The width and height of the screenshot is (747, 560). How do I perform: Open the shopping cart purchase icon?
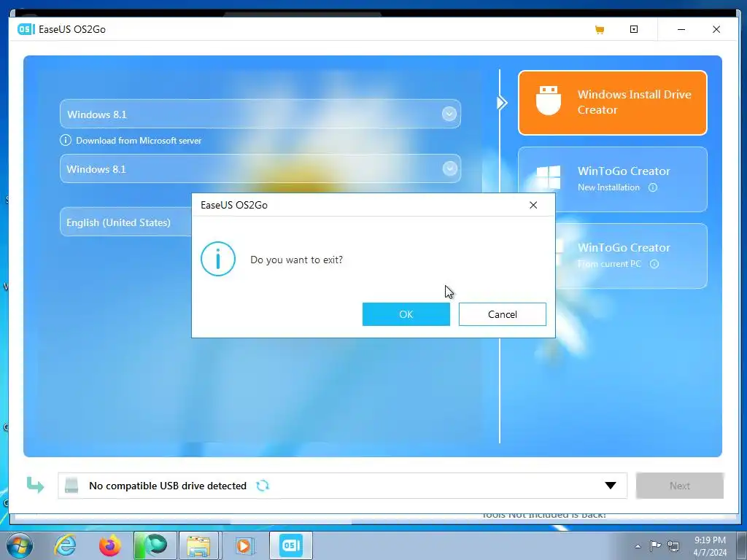tap(600, 29)
